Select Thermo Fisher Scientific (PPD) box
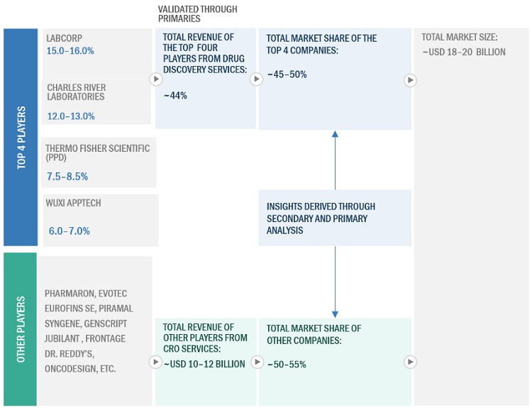This screenshot has height=410, width=532. click(98, 162)
